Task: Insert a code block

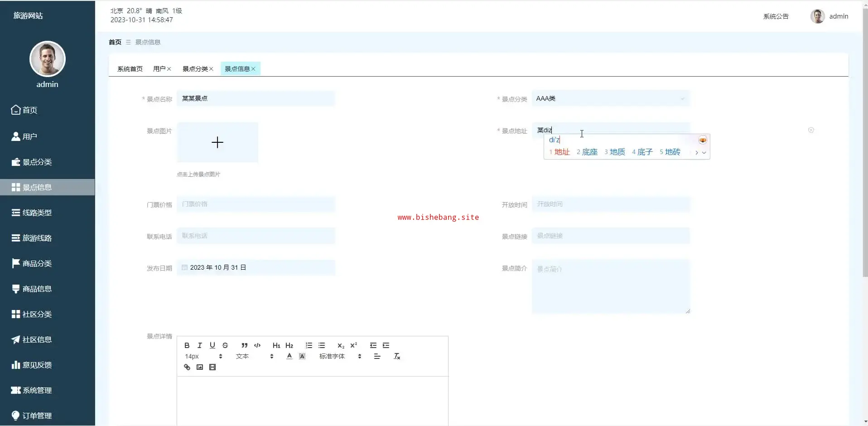Action: pos(257,345)
